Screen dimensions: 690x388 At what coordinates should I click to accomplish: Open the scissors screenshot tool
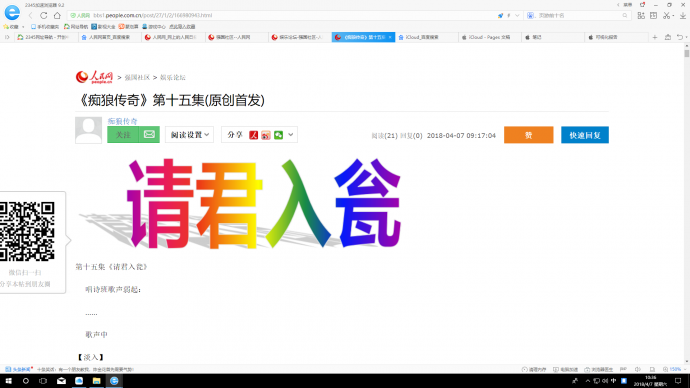667,15
